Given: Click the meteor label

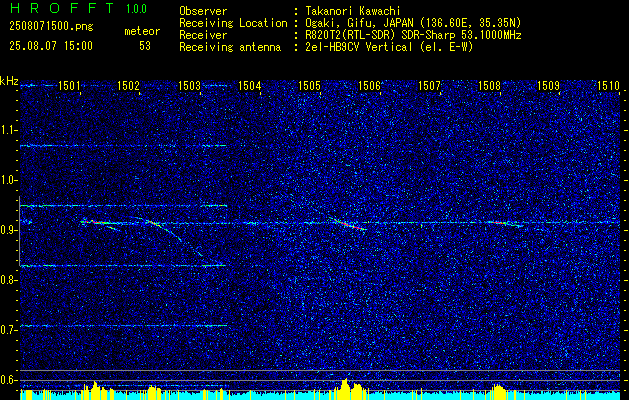Looking at the screenshot, I should (142, 31).
